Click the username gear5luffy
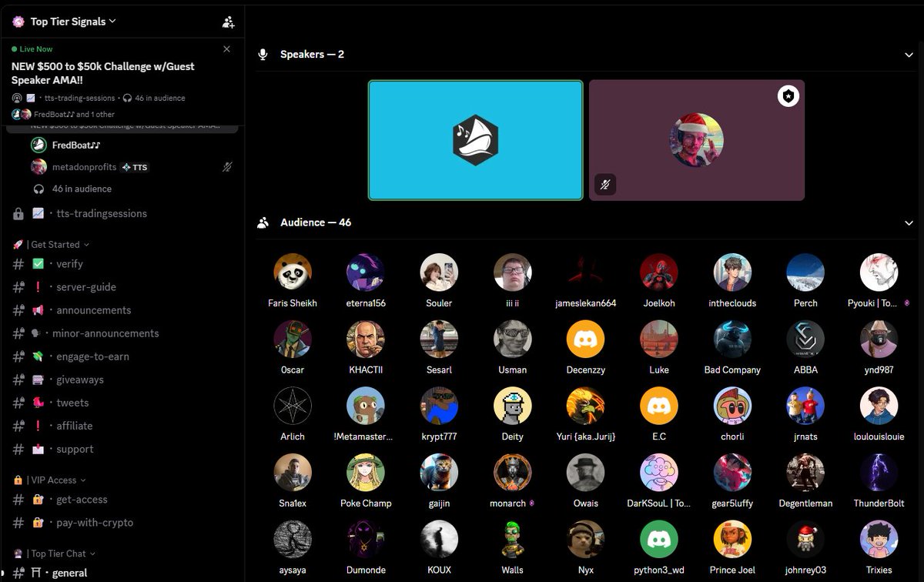Viewport: 924px width, 582px height. 732,503
